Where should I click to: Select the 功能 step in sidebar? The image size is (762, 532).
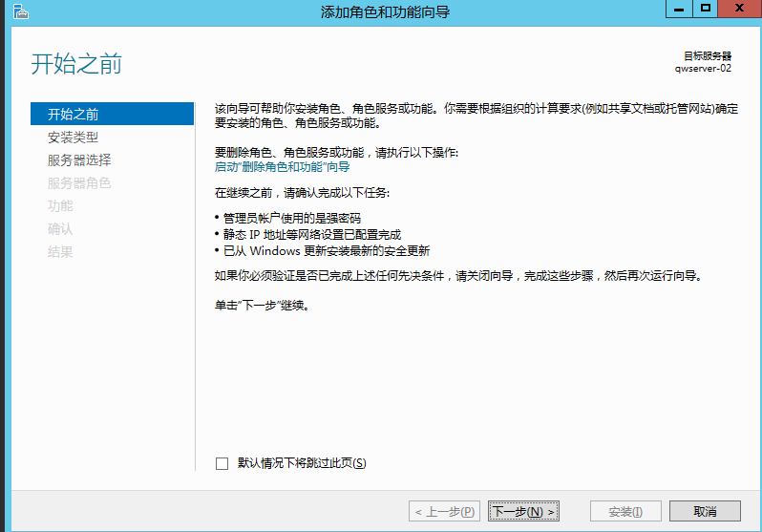[60, 205]
